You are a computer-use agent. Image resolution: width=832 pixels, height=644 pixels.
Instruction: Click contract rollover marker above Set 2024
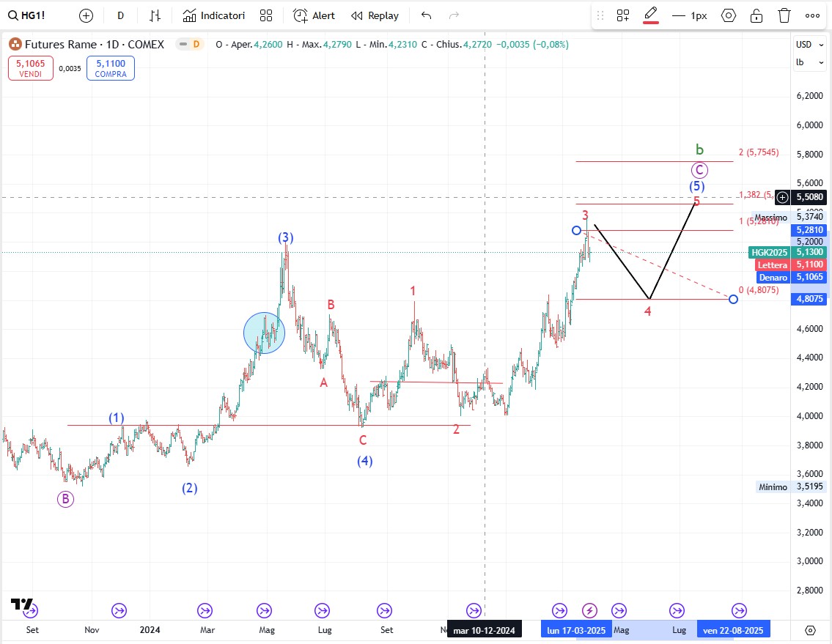click(384, 611)
